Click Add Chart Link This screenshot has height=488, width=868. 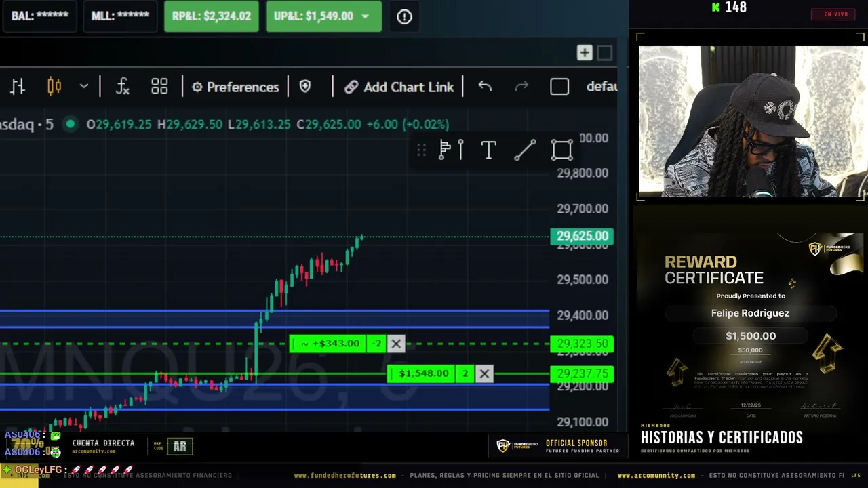(399, 87)
